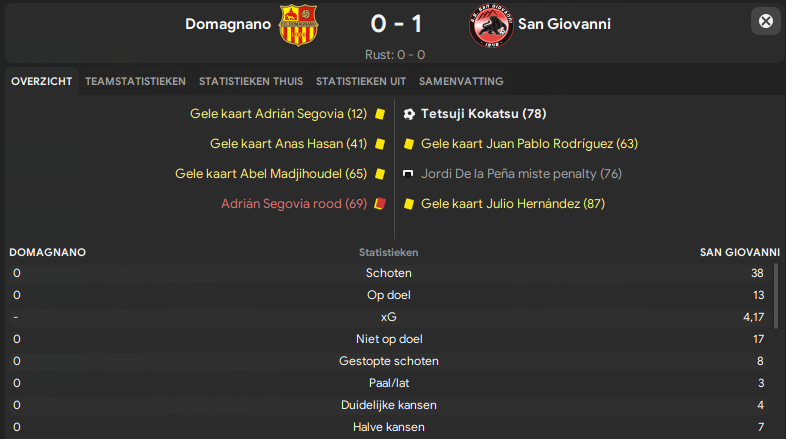Click San Giovanni team name in header
The width and height of the screenshot is (786, 439).
(x=564, y=24)
